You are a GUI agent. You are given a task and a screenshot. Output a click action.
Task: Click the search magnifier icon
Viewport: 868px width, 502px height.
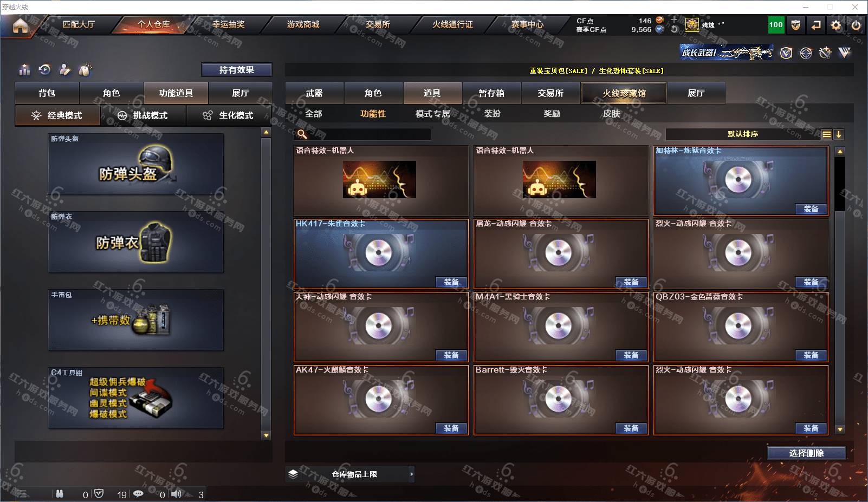(x=302, y=134)
